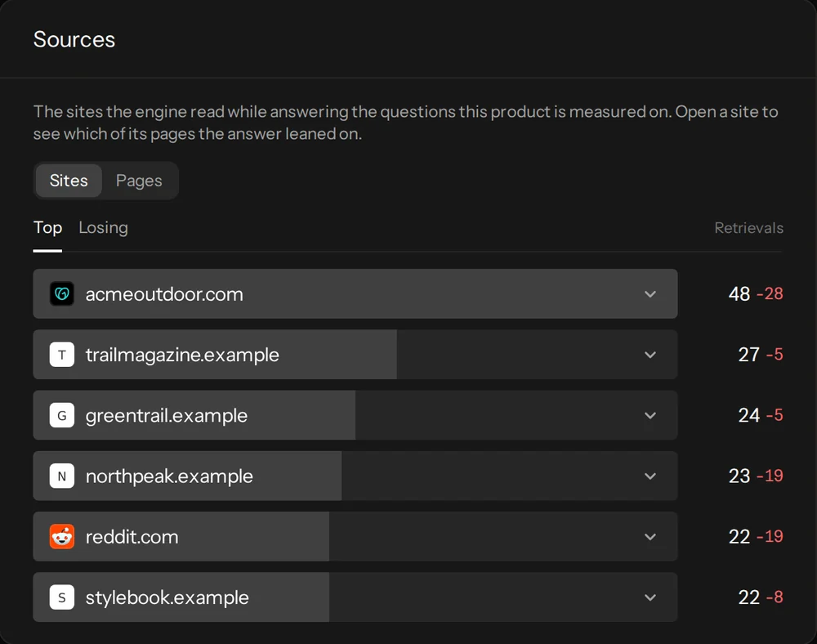This screenshot has width=817, height=644.
Task: Select the Losing tab
Action: (103, 228)
